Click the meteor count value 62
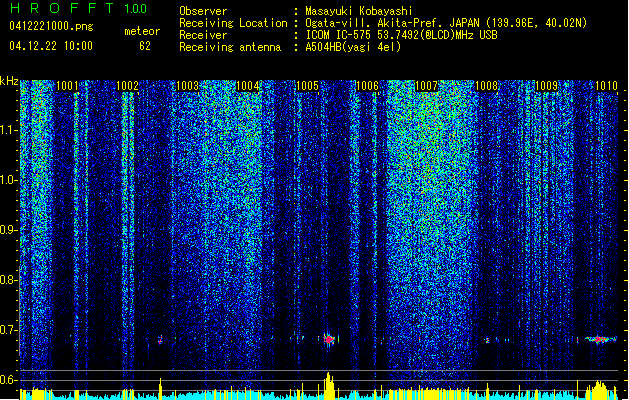629x400 pixels. point(145,46)
